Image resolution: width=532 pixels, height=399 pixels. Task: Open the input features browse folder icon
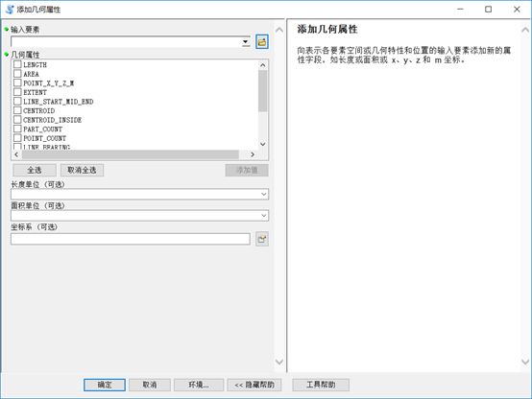[262, 42]
